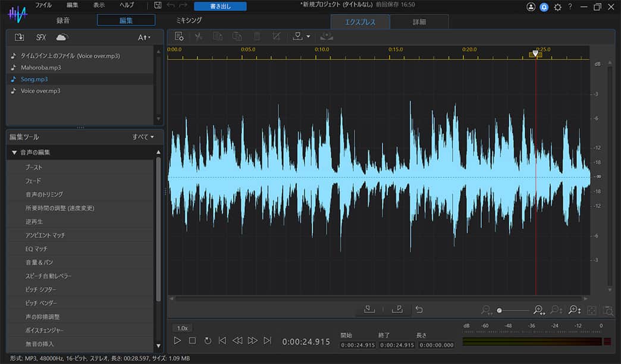Select the 音声のトリミング editing tool
This screenshot has width=621, height=364.
click(45, 194)
